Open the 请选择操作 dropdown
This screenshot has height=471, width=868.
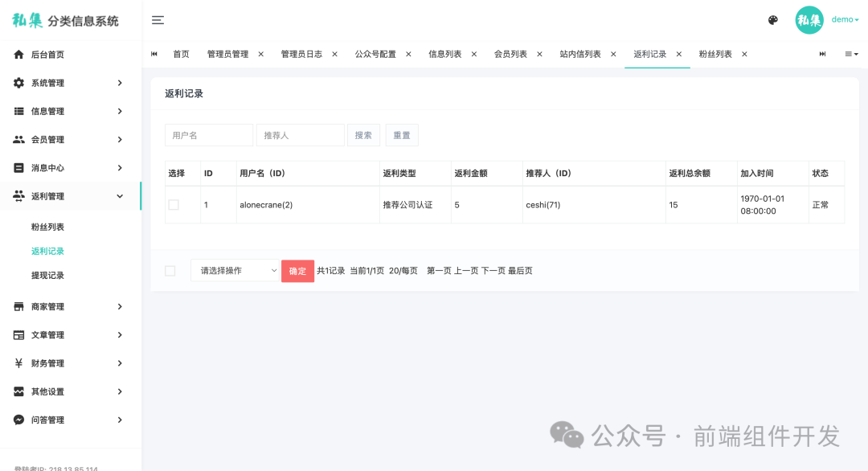(x=235, y=271)
